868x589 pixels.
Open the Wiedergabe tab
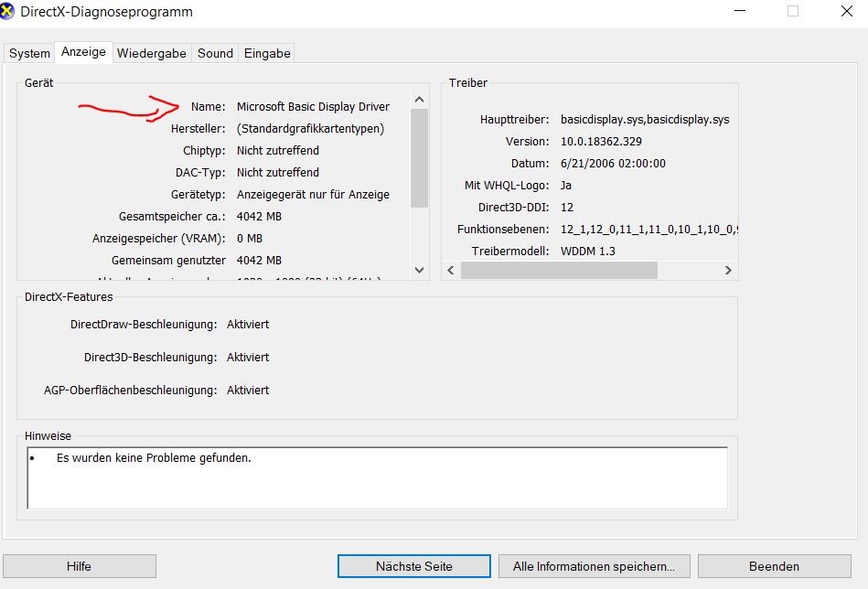pyautogui.click(x=152, y=53)
